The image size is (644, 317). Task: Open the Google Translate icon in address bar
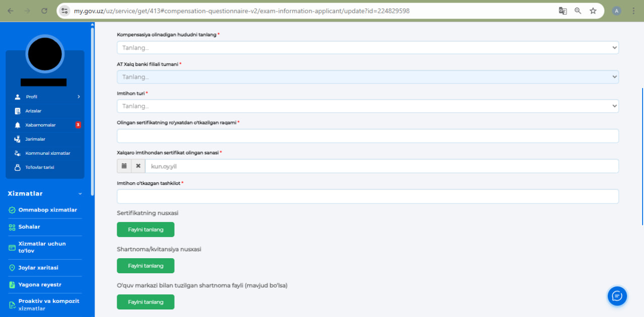pos(563,11)
